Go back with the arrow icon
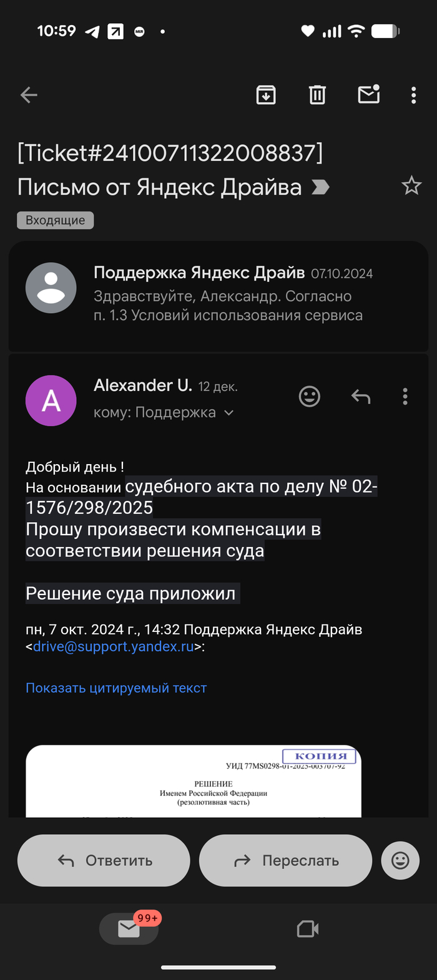437x980 pixels. point(29,95)
